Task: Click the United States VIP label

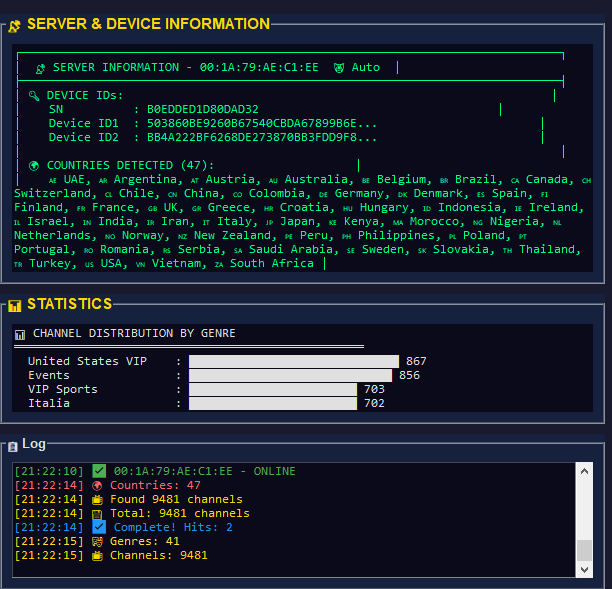Action: pos(87,361)
